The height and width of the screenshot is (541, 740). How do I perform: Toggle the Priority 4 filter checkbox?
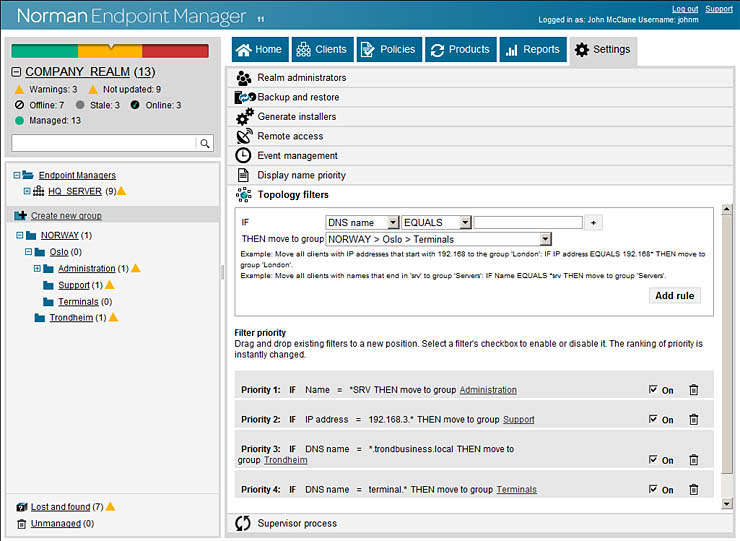(x=653, y=489)
